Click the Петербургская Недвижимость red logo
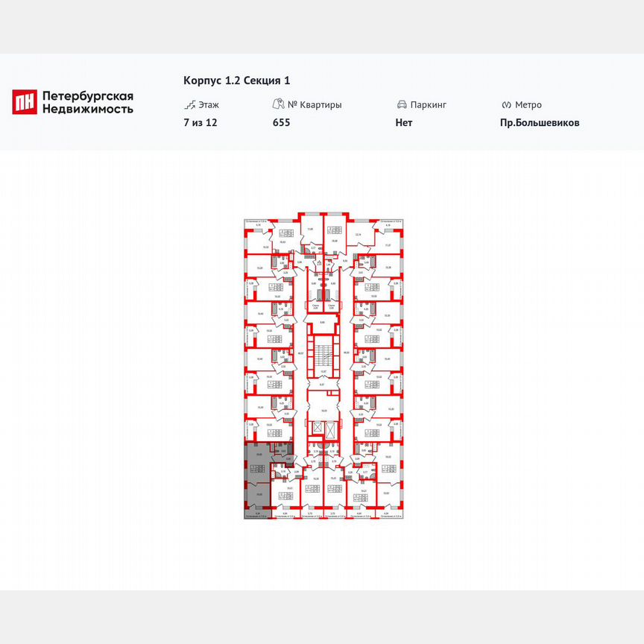This screenshot has width=644, height=644. (x=25, y=102)
